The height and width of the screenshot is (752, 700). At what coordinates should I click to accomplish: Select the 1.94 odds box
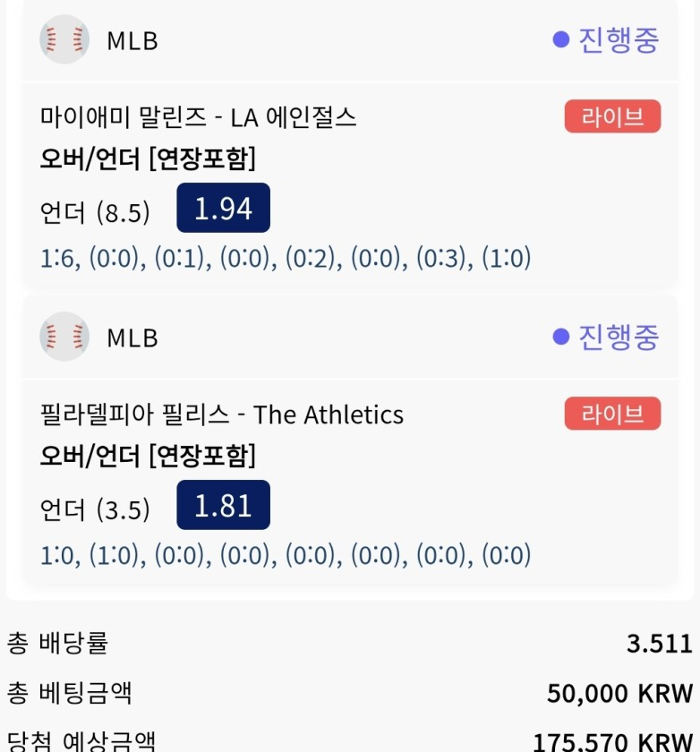coord(224,208)
